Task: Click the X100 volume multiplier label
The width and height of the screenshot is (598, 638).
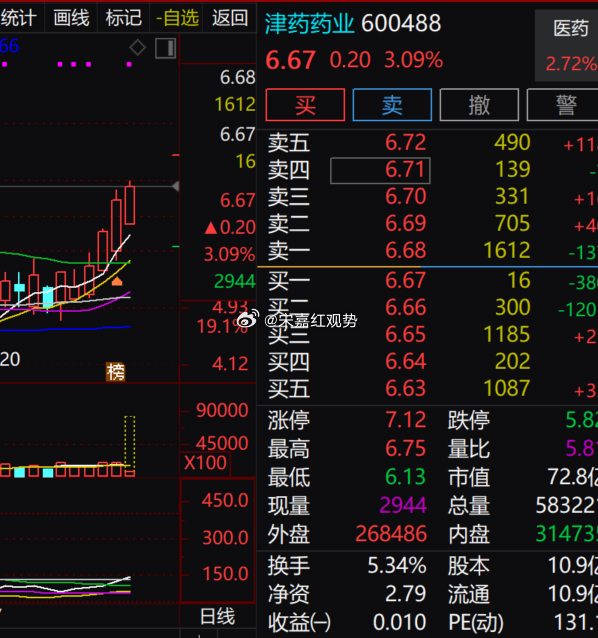Action: (x=205, y=463)
